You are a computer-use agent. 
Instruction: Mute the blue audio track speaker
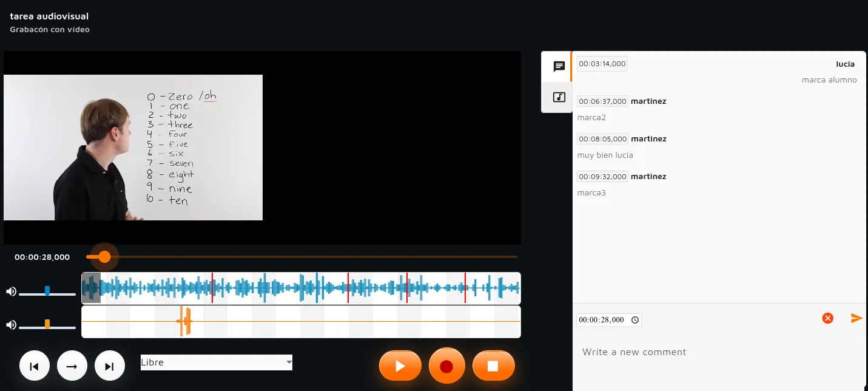point(11,291)
